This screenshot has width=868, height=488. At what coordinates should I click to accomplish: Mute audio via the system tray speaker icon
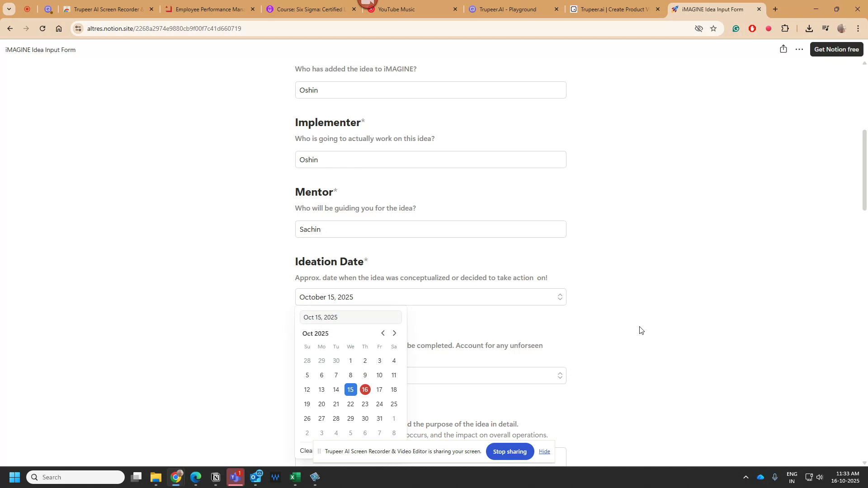click(820, 477)
